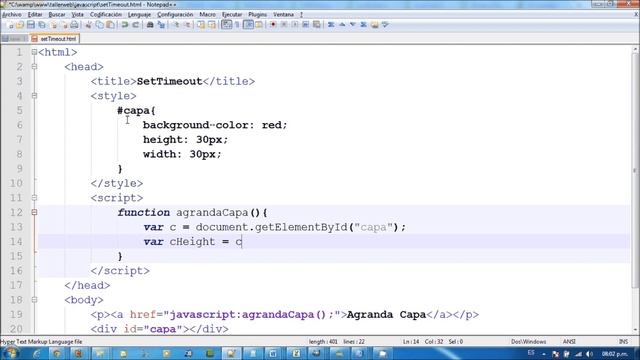
Task: Enable synchronized vertical scrolling icon
Action: 201,25
